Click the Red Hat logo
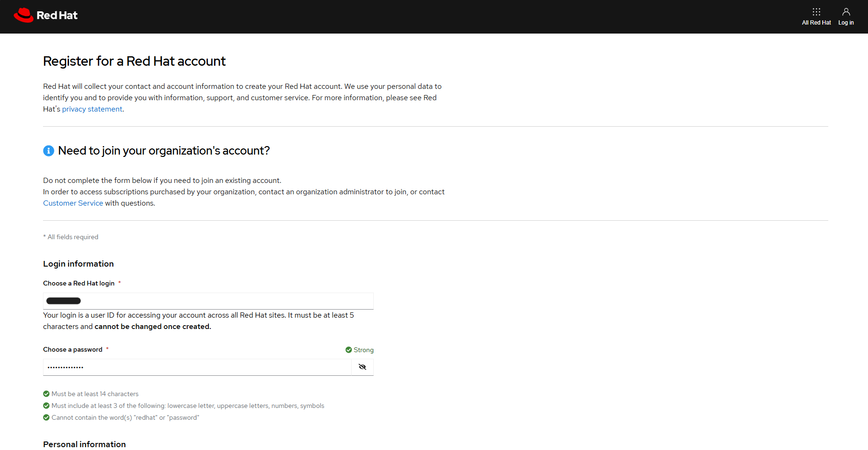 click(x=45, y=15)
